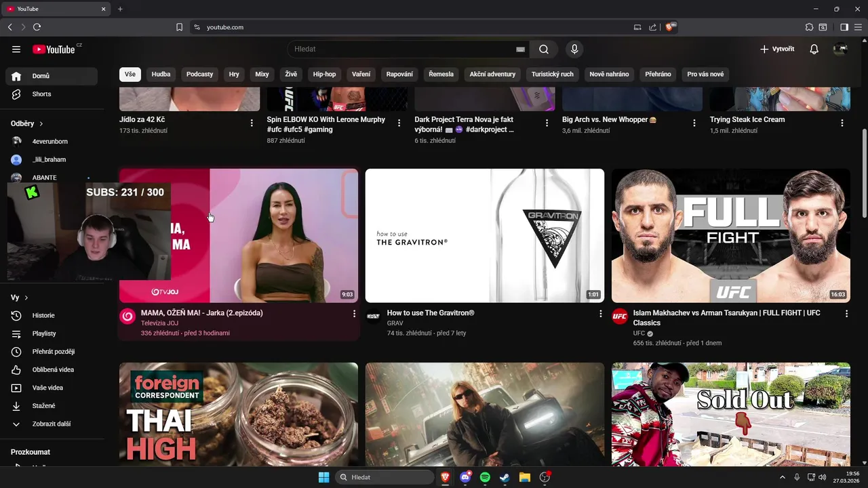Open Playlisty in sidebar
The height and width of the screenshot is (488, 868).
[52, 333]
